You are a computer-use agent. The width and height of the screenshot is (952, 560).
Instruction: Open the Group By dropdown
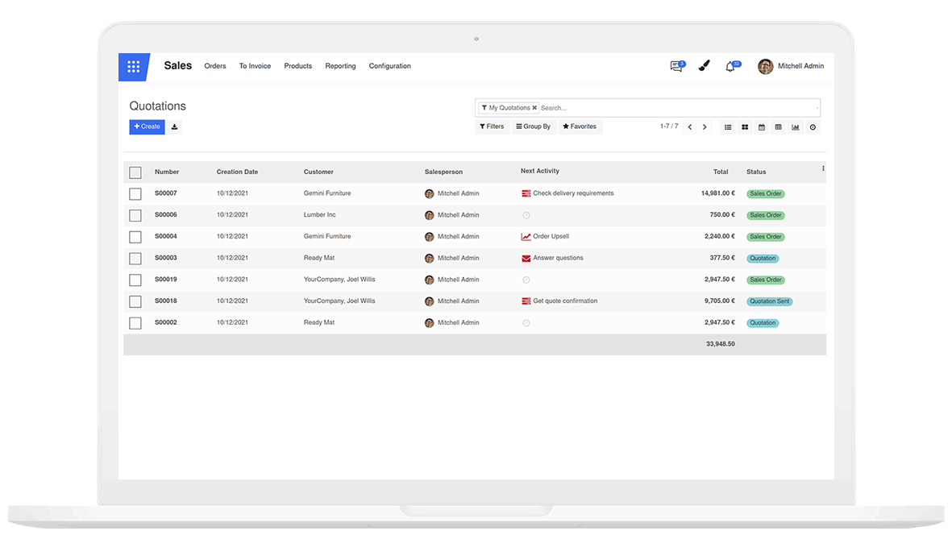coord(534,127)
